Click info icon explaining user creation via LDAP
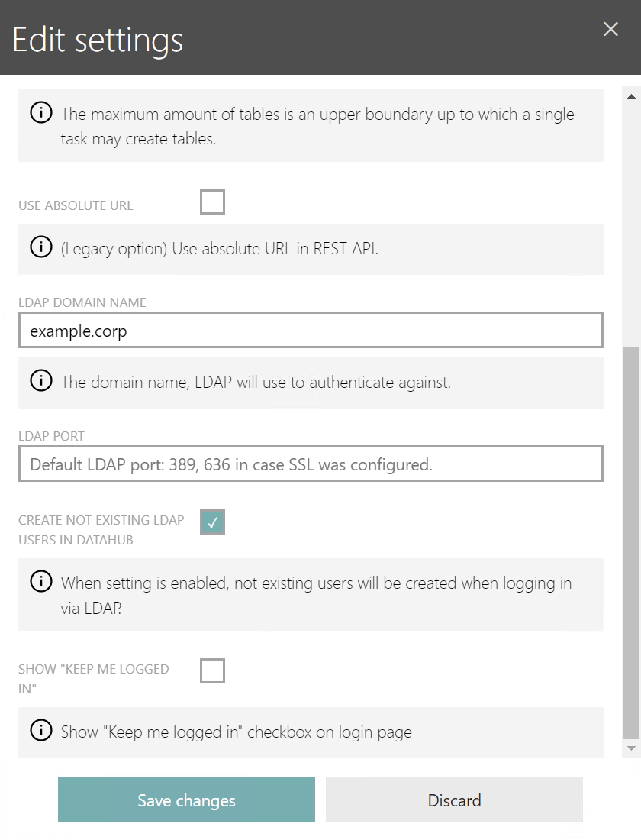 [40, 581]
